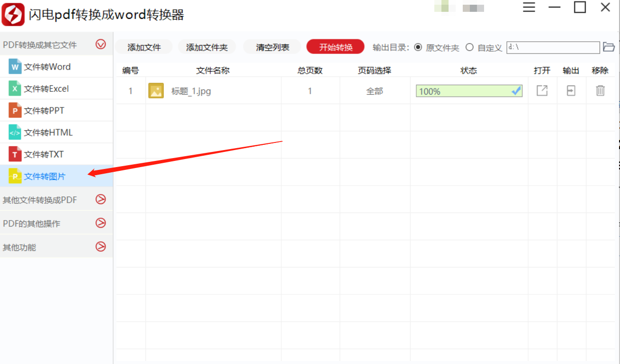Select the 文件转图片 option
The height and width of the screenshot is (364, 620).
(x=56, y=176)
